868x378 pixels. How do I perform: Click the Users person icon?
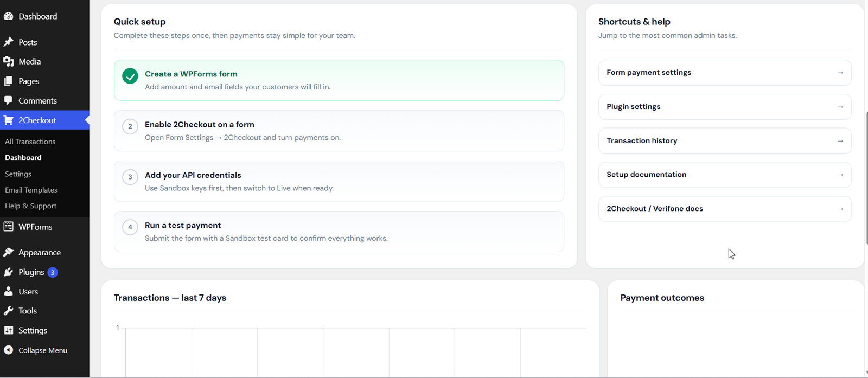pyautogui.click(x=8, y=292)
